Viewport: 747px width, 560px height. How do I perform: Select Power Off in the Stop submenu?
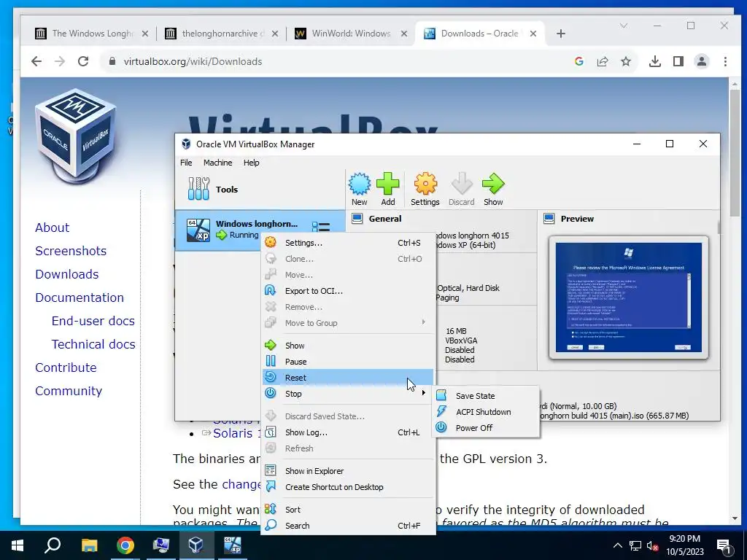[x=485, y=428]
